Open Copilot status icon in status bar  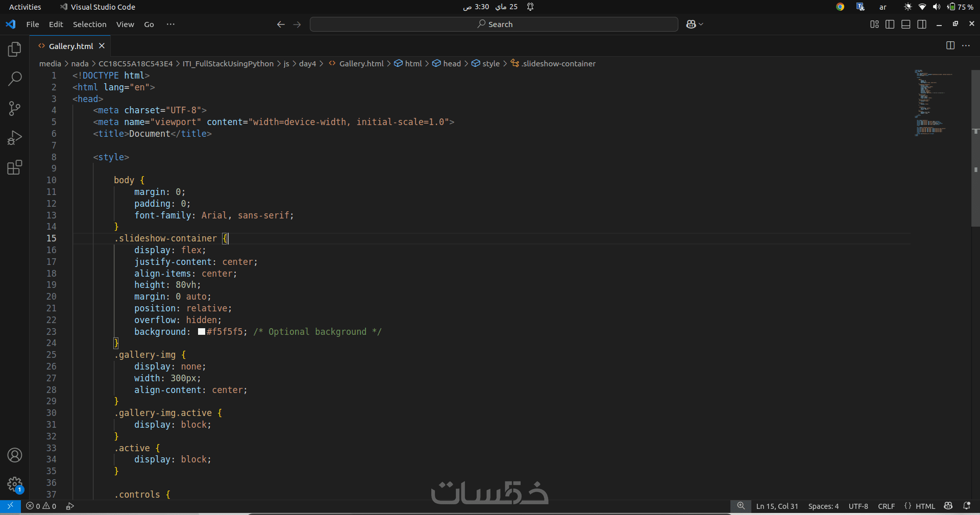coord(948,506)
